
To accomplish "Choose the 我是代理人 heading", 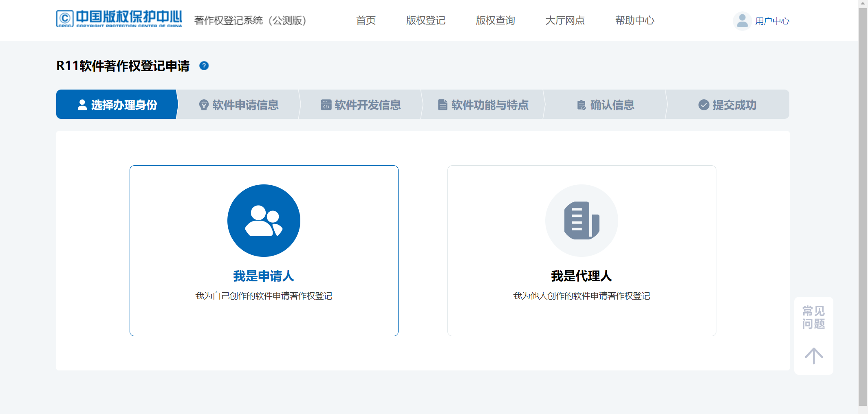I will (x=582, y=276).
